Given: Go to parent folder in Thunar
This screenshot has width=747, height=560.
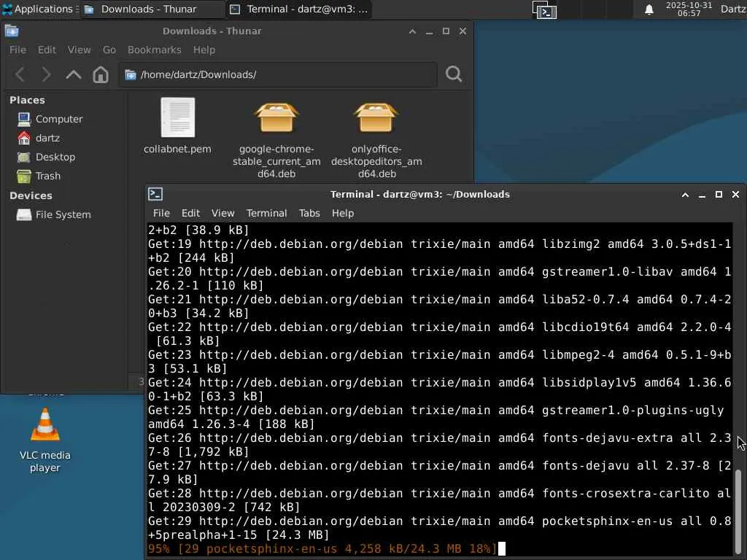Looking at the screenshot, I should click(74, 74).
